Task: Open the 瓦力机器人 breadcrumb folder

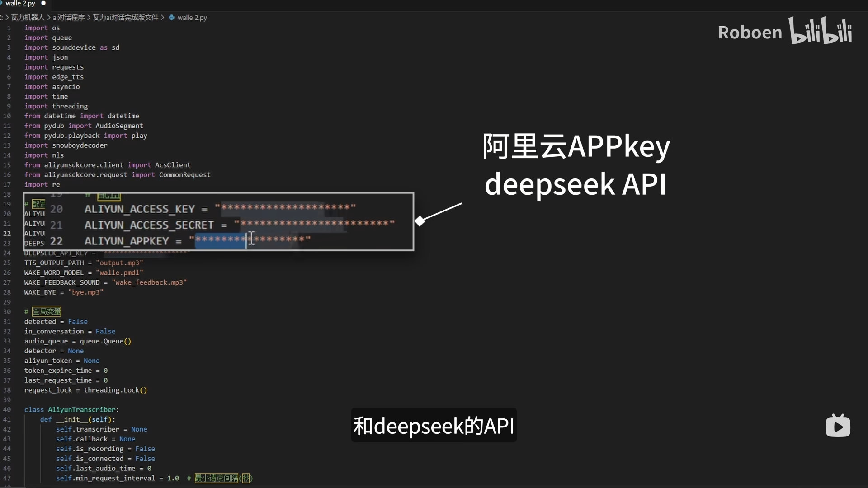Action: (28, 18)
